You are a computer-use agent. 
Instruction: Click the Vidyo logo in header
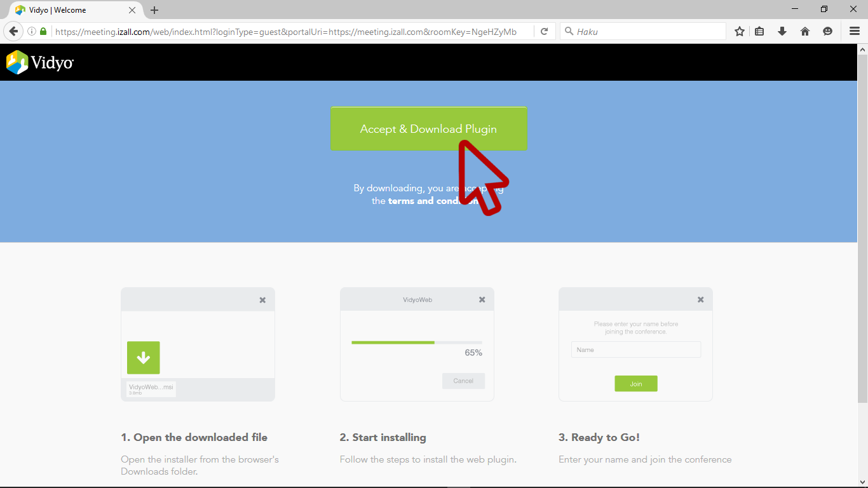(40, 62)
